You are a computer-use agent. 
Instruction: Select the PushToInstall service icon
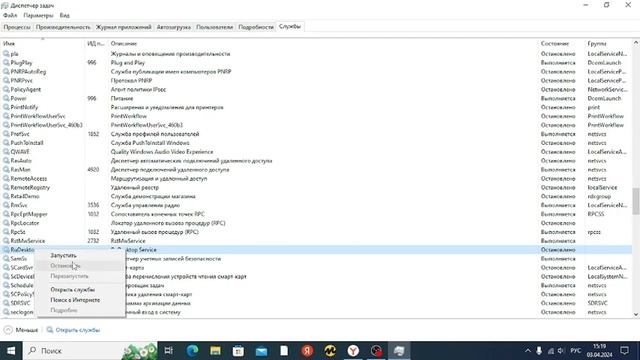pyautogui.click(x=6, y=143)
